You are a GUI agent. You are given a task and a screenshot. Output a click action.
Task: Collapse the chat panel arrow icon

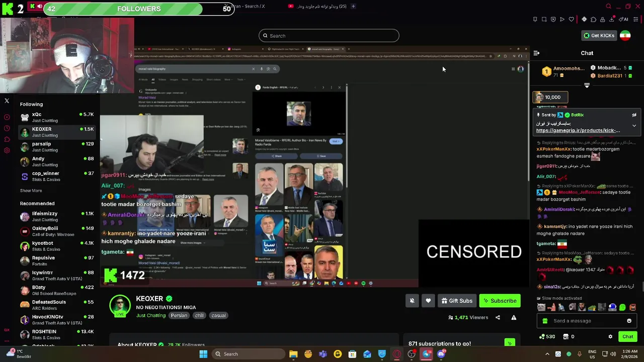click(x=536, y=53)
